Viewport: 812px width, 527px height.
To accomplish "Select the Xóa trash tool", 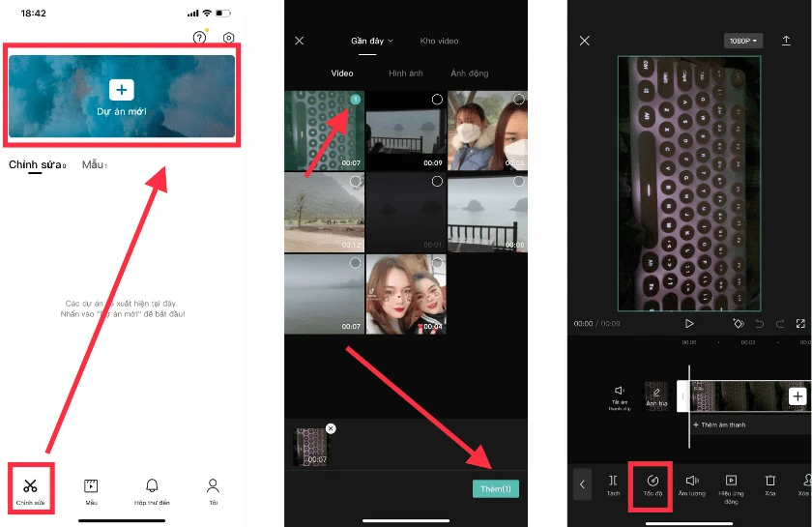I will tap(770, 485).
